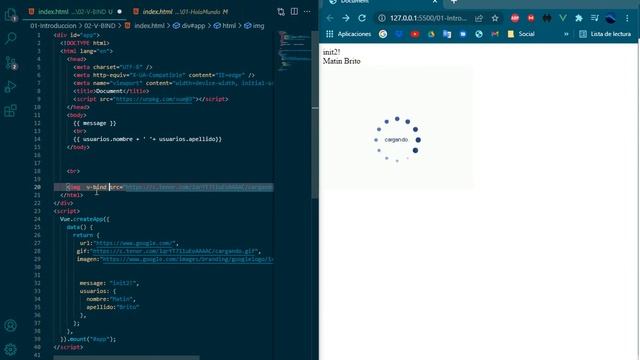Show more bookmarks with the chevron

tap(566, 34)
